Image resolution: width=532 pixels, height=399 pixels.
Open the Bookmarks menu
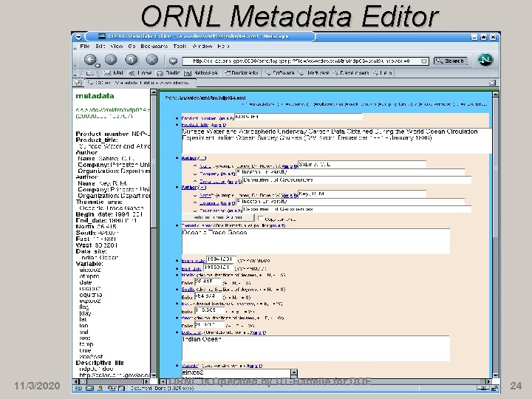(154, 46)
